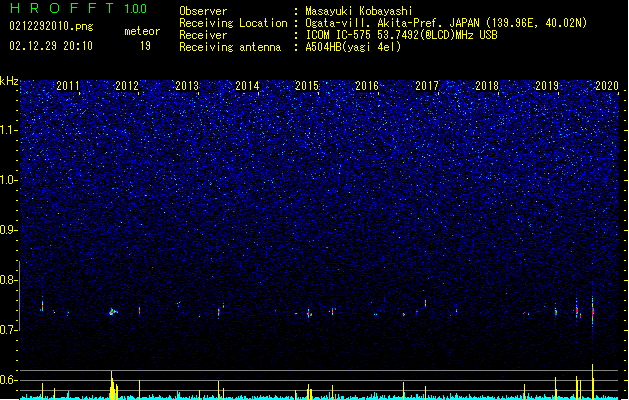Select the file name 0212292010.png
The height and width of the screenshot is (400, 629).
click(51, 27)
